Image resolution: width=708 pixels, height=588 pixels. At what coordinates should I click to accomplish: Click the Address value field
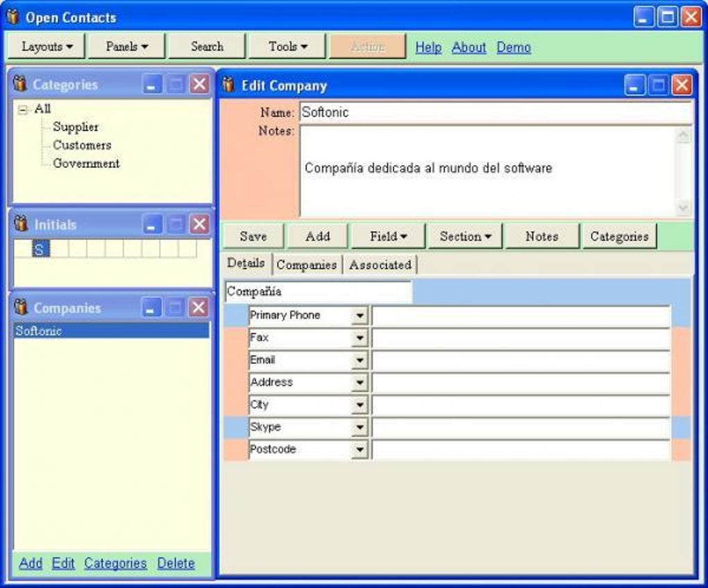[x=521, y=383]
